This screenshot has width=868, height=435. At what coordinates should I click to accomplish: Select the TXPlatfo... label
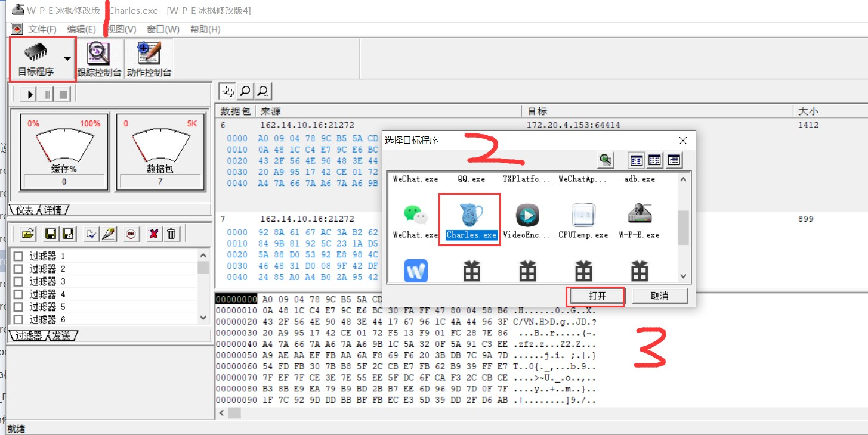click(x=527, y=179)
